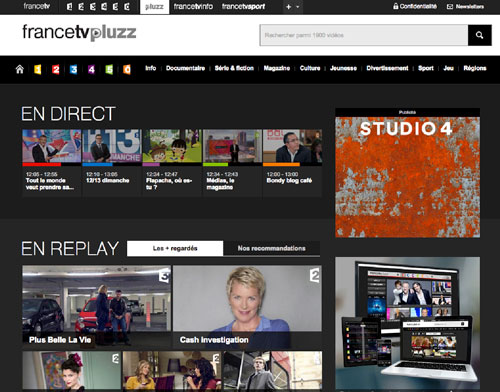This screenshot has height=392, width=500.
Task: Open the 'Bondy blog café' live thumbnail
Action: [292, 146]
